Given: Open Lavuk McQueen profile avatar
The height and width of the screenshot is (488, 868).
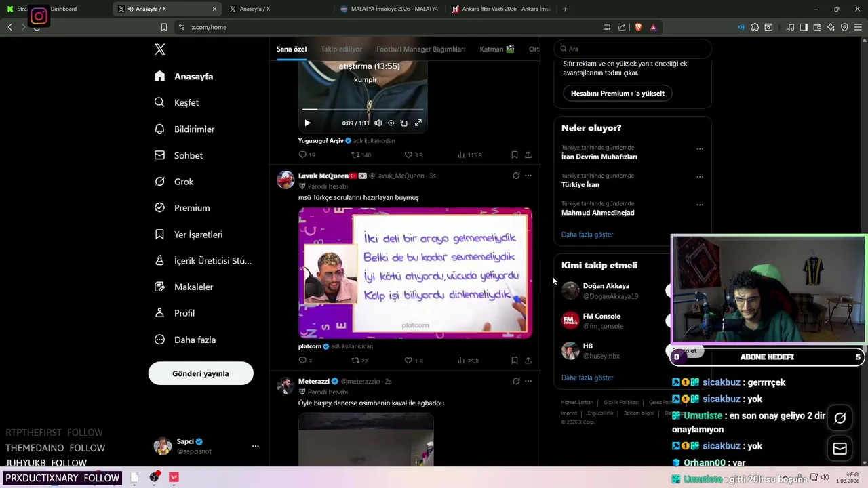Looking at the screenshot, I should tap(285, 180).
